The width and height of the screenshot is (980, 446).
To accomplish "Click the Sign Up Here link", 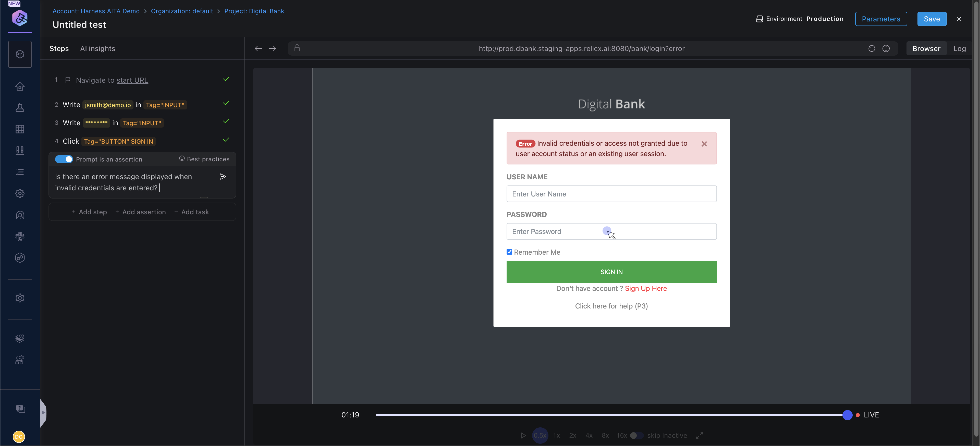I will tap(646, 288).
